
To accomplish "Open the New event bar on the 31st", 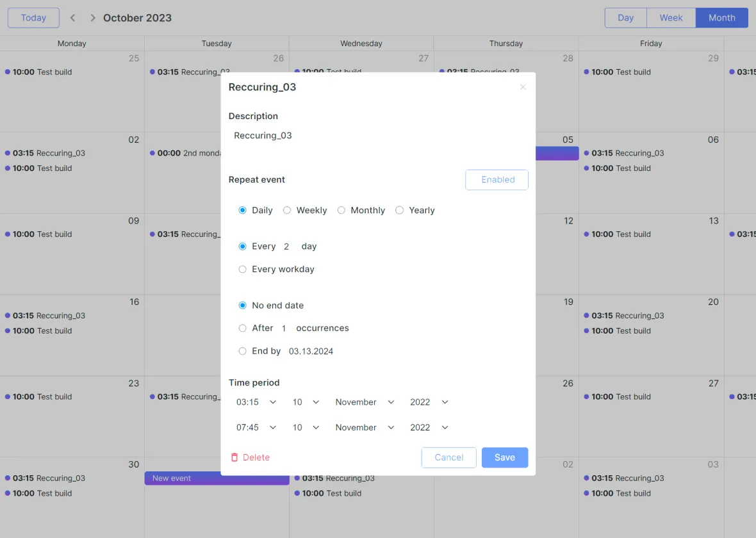I will tap(217, 478).
